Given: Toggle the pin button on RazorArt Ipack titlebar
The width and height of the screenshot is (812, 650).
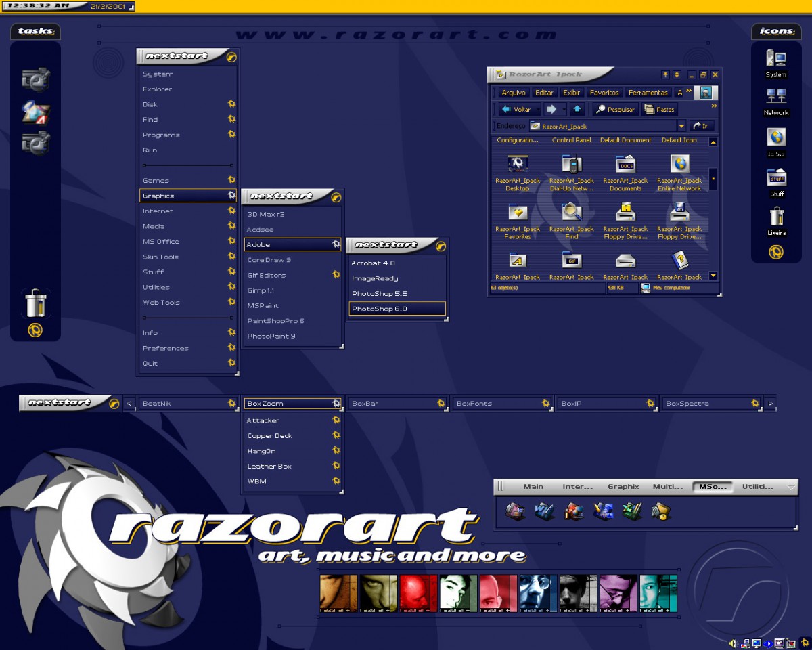Looking at the screenshot, I should 665,74.
